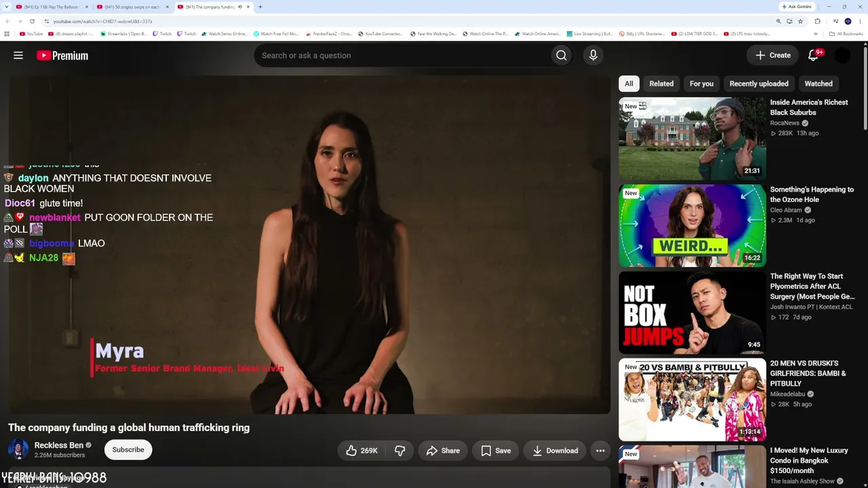Click the video player to pause
The height and width of the screenshot is (488, 868).
click(x=309, y=244)
